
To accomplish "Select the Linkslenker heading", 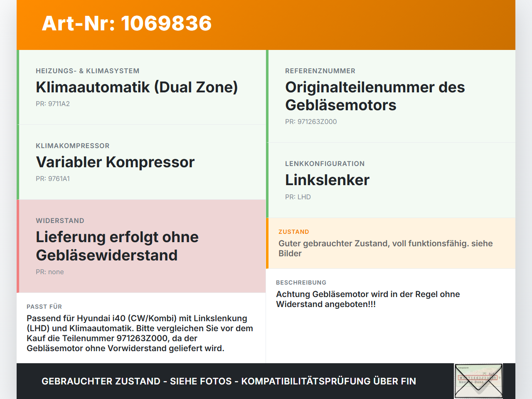I will [x=327, y=180].
